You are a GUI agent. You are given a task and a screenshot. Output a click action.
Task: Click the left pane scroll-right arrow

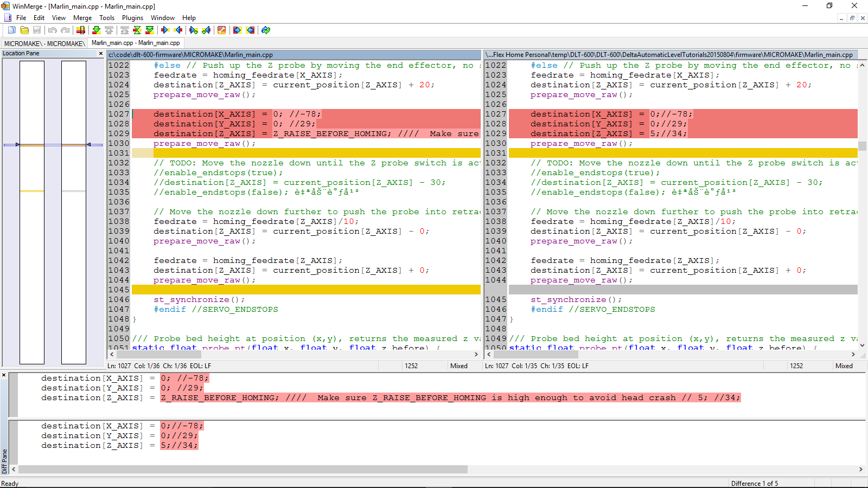point(476,355)
